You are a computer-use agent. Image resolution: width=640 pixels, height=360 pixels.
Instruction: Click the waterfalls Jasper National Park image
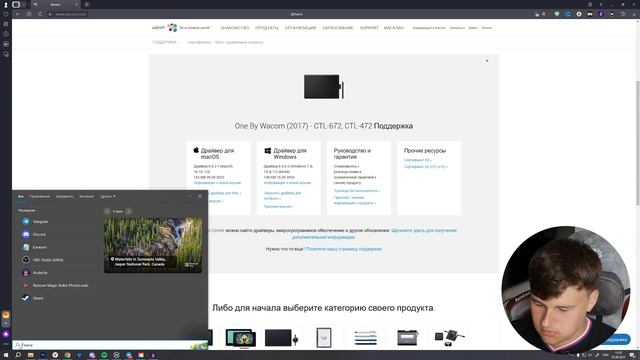pyautogui.click(x=153, y=245)
